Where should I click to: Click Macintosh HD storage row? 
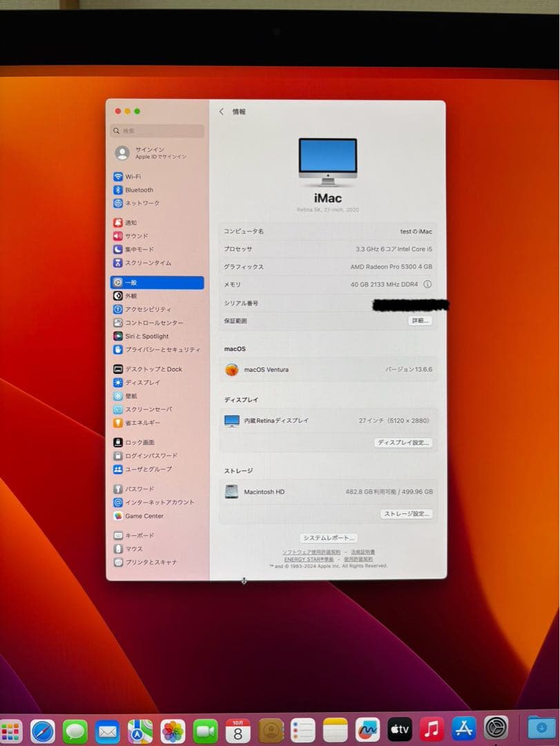click(328, 492)
